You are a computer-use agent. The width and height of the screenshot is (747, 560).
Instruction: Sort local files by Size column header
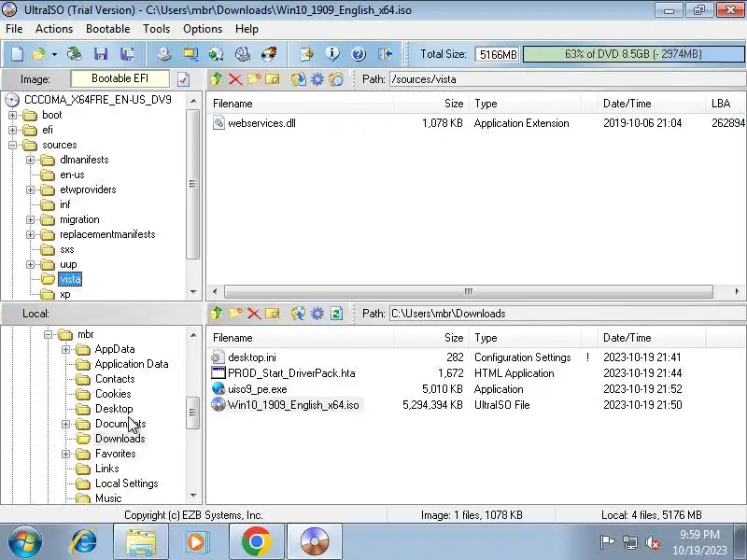click(431, 338)
